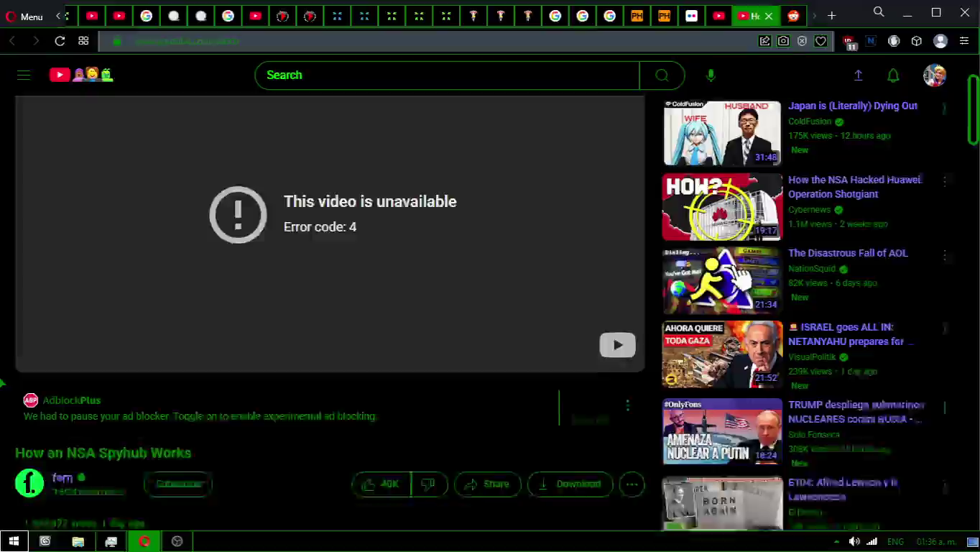The image size is (980, 552).
Task: Go forward to the next page
Action: click(x=36, y=41)
